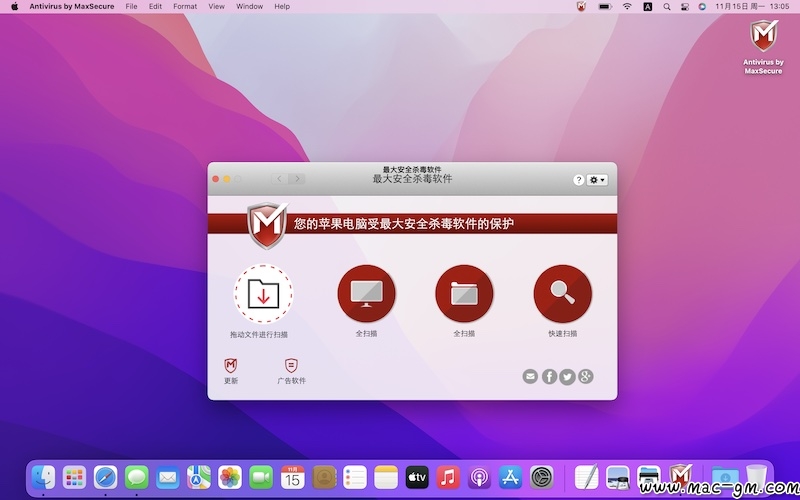
Task: Click the 拖动文件进行扫描 label
Action: click(x=259, y=335)
